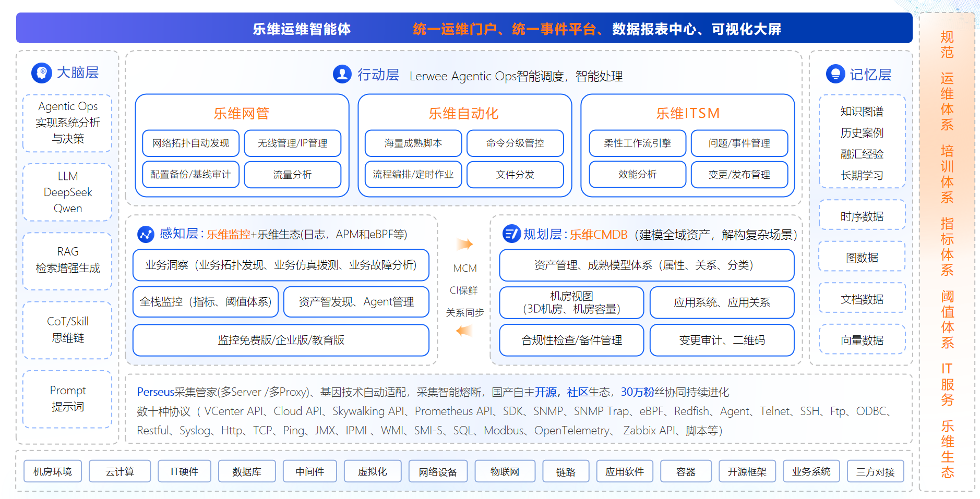The image size is (980, 499).
Task: Open the RAG 检索增强生成 card
Action: 68,261
